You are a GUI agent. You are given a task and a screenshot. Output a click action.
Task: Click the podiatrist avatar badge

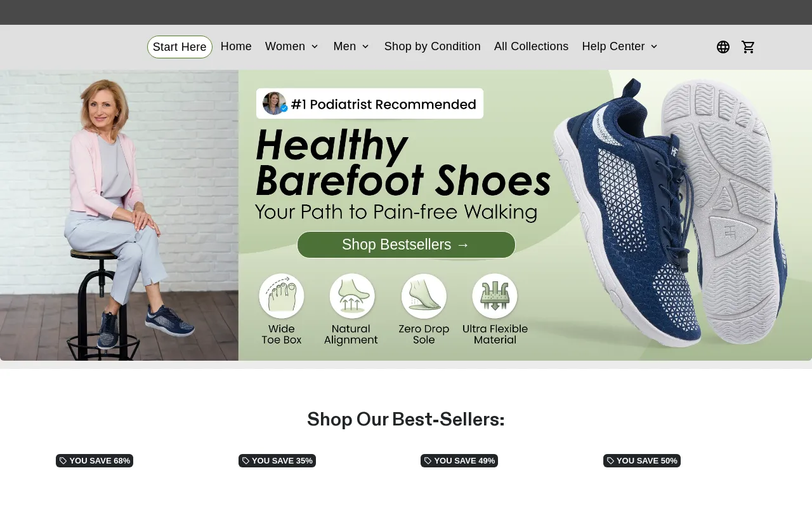pyautogui.click(x=275, y=104)
